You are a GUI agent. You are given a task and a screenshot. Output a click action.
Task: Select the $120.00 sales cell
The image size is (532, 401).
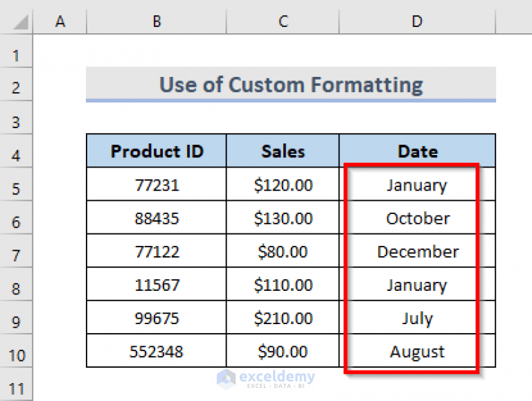(283, 184)
